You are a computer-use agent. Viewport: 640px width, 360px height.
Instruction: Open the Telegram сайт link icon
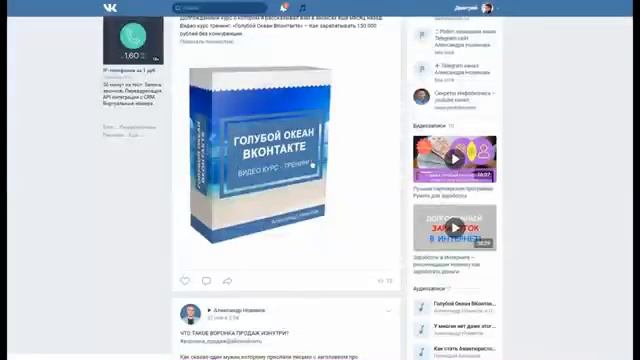tap(422, 36)
